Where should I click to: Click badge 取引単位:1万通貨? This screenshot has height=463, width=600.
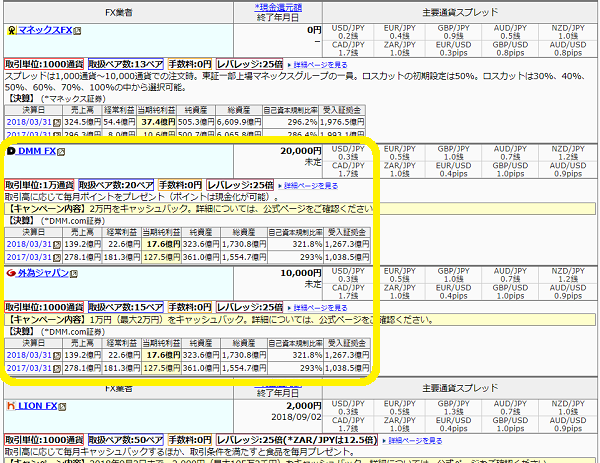pyautogui.click(x=39, y=185)
